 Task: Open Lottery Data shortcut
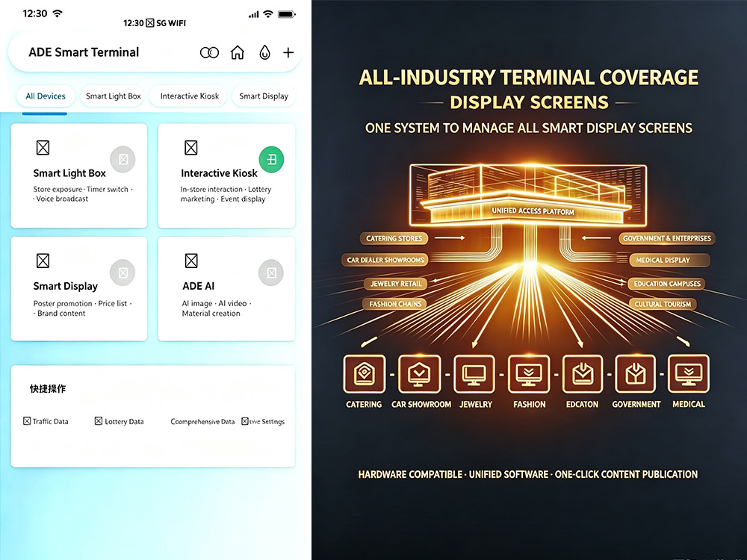click(119, 421)
